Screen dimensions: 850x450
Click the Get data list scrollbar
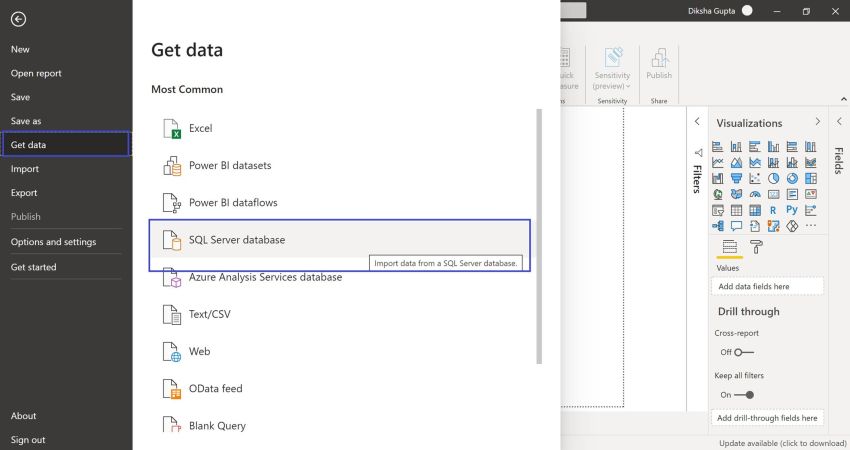539,236
